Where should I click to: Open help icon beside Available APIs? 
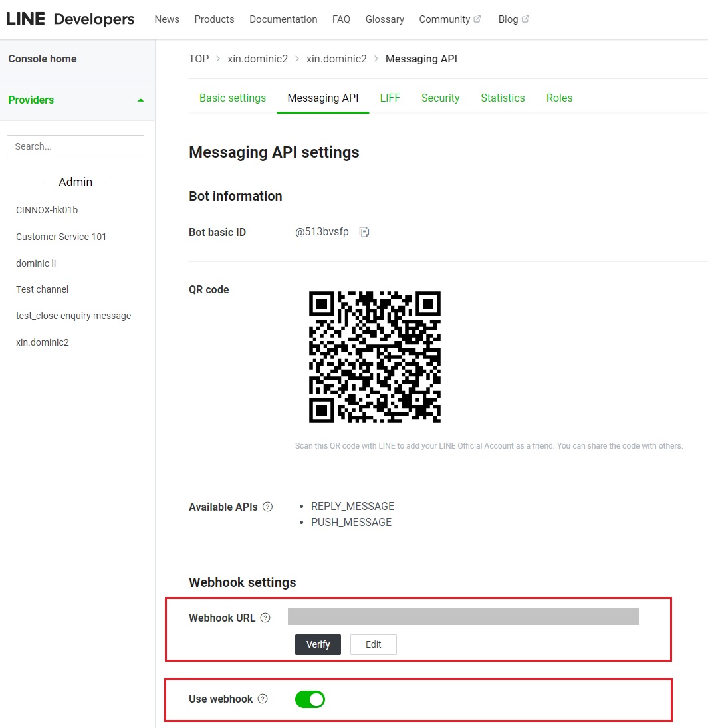268,507
